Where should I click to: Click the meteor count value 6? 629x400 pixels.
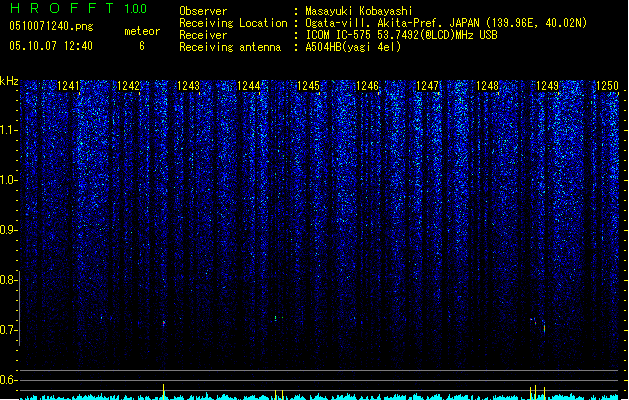(x=142, y=46)
